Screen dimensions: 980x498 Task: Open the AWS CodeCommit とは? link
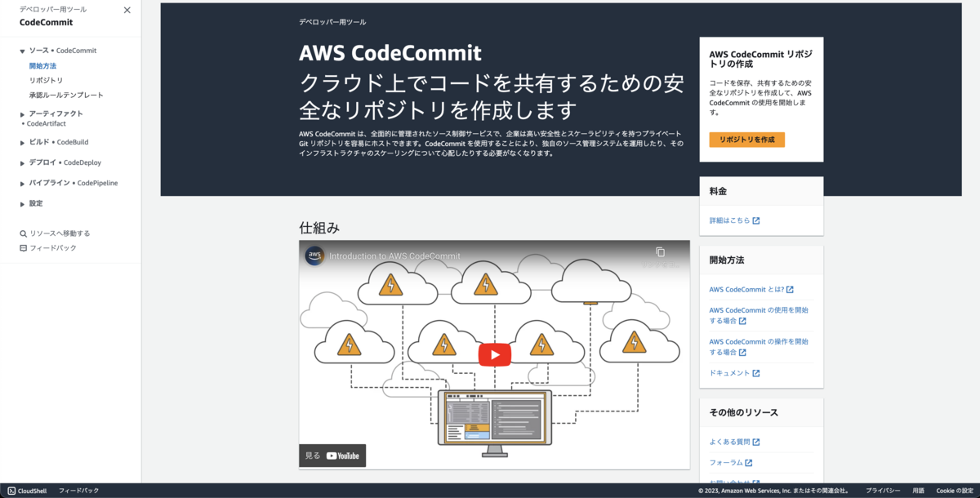click(746, 289)
